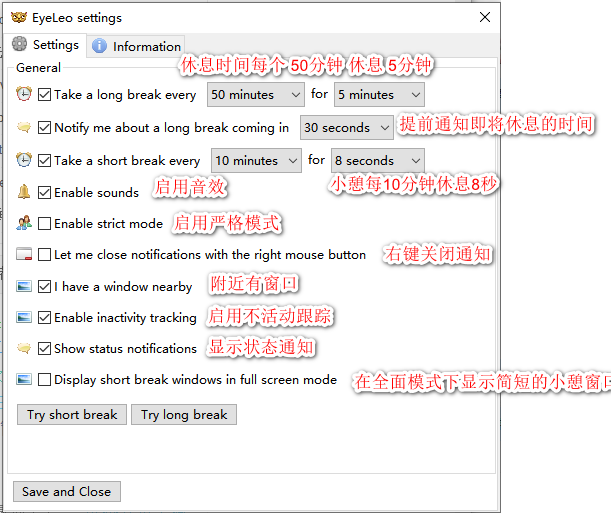
Task: Open the 30 seconds notification dropdown
Action: [346, 127]
